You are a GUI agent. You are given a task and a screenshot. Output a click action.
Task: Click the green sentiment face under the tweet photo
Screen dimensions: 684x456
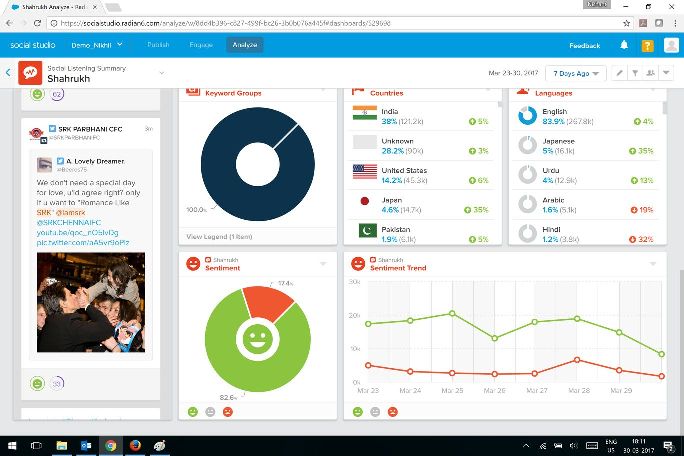click(x=37, y=383)
